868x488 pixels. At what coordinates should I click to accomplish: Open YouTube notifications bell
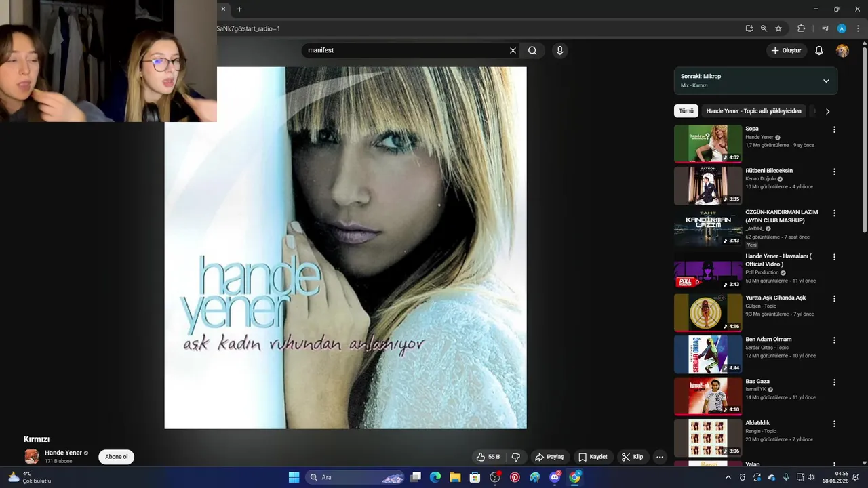tap(818, 50)
